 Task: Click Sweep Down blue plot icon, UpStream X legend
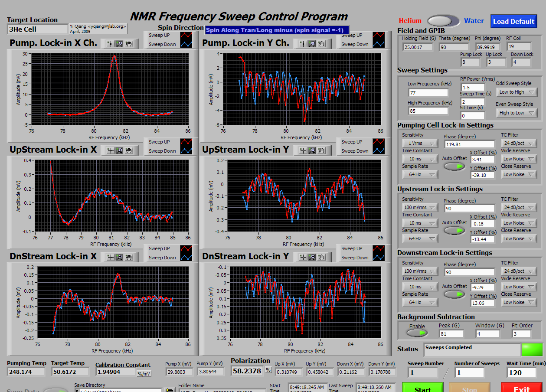[x=186, y=151]
